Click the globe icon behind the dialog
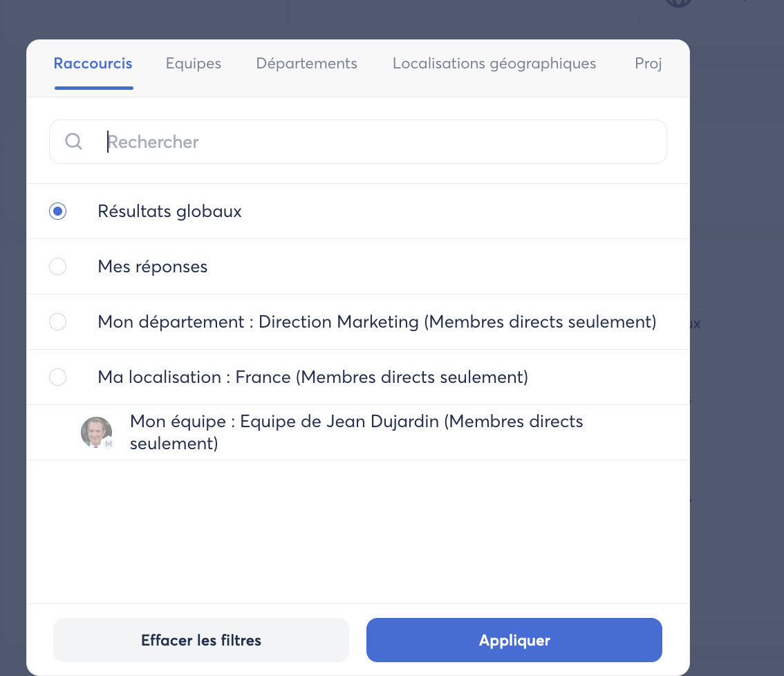 click(678, 3)
